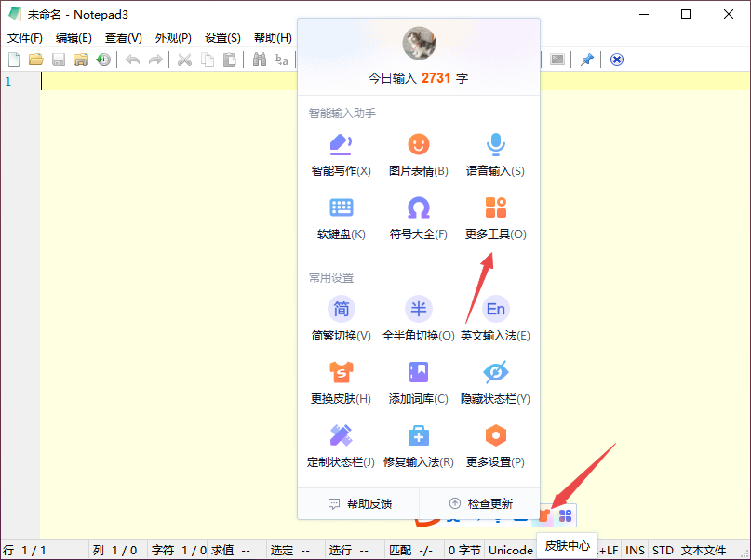Click the user avatar picture
The height and width of the screenshot is (560, 751).
[419, 43]
